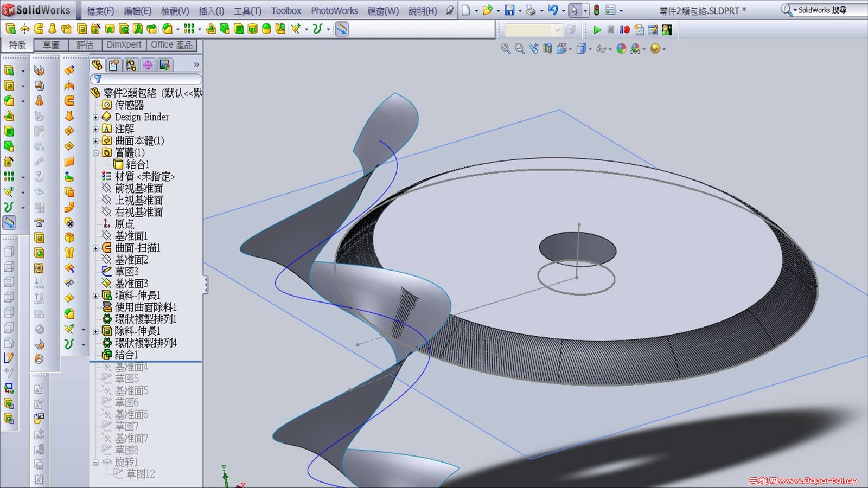Click the FeatureManager filter field

pos(145,79)
